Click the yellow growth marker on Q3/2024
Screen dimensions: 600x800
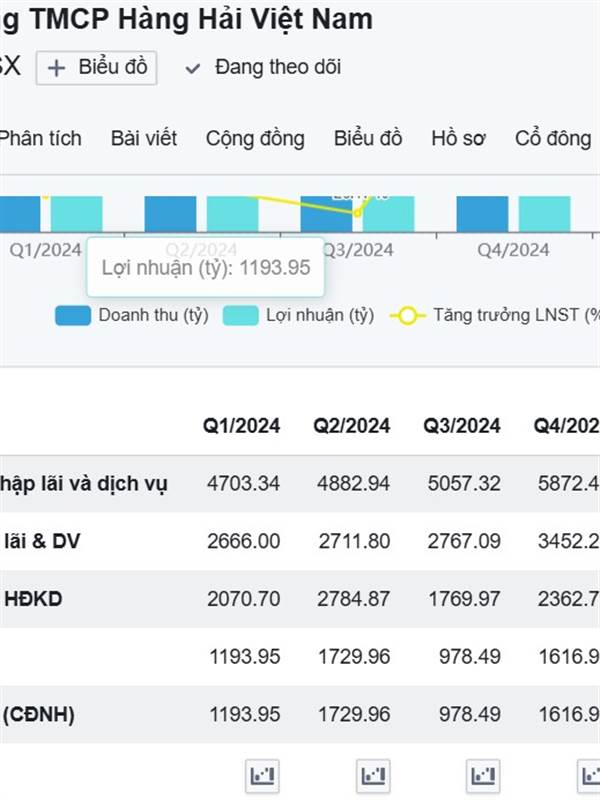point(358,213)
